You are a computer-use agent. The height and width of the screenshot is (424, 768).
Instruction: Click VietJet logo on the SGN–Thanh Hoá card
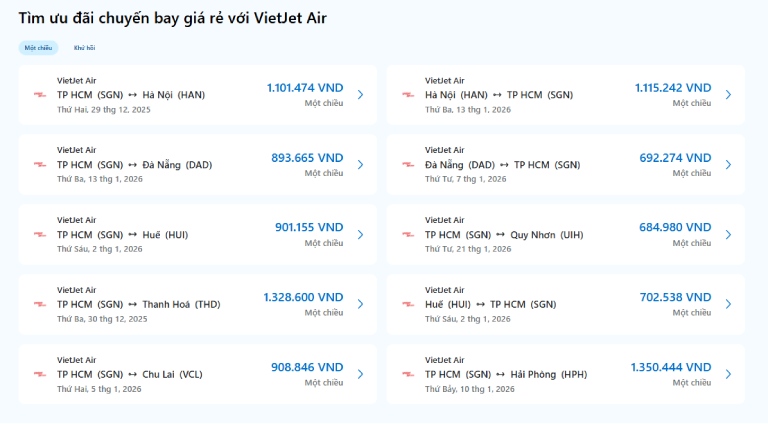pyautogui.click(x=39, y=304)
